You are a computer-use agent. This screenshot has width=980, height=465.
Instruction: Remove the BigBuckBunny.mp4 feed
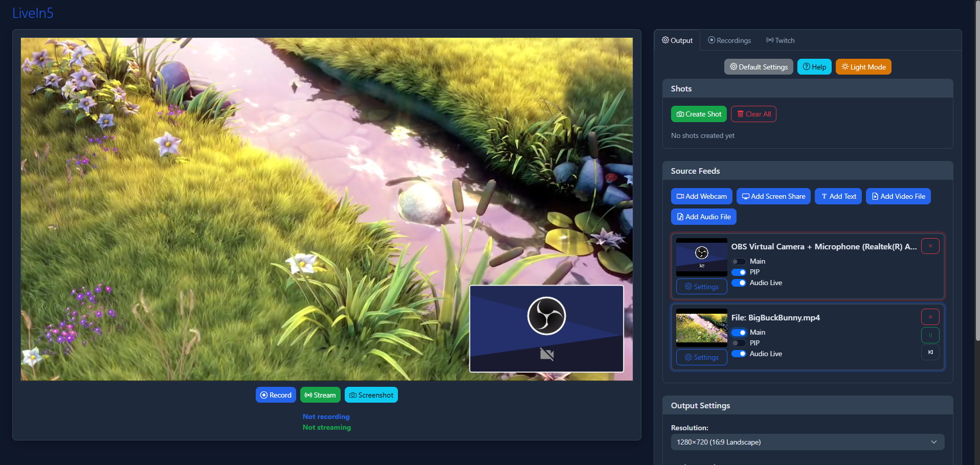pyautogui.click(x=930, y=317)
